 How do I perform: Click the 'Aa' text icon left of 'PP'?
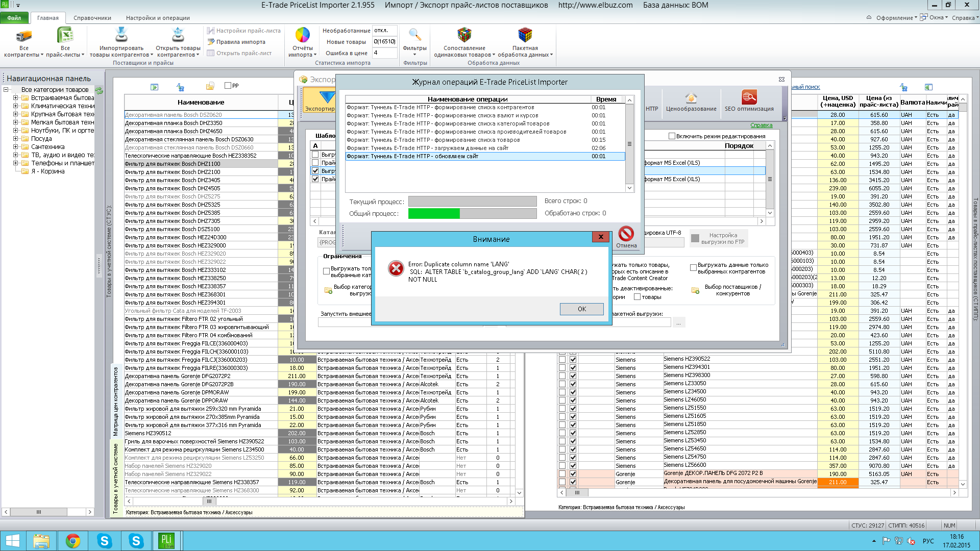(x=180, y=87)
